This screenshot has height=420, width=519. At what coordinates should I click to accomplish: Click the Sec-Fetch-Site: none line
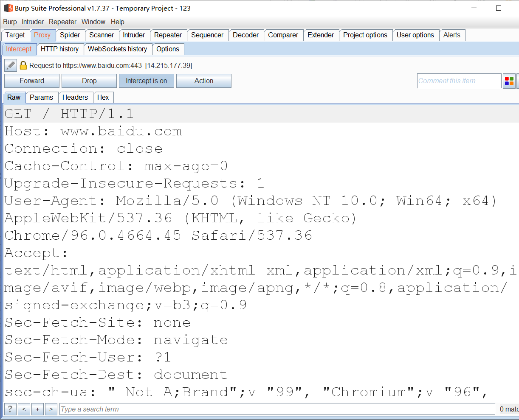(x=98, y=322)
